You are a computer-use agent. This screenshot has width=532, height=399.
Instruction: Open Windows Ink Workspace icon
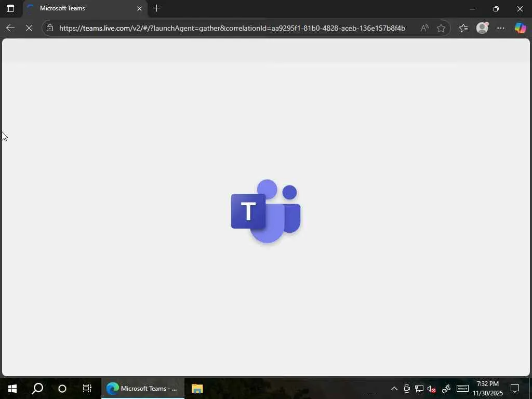coord(446,389)
